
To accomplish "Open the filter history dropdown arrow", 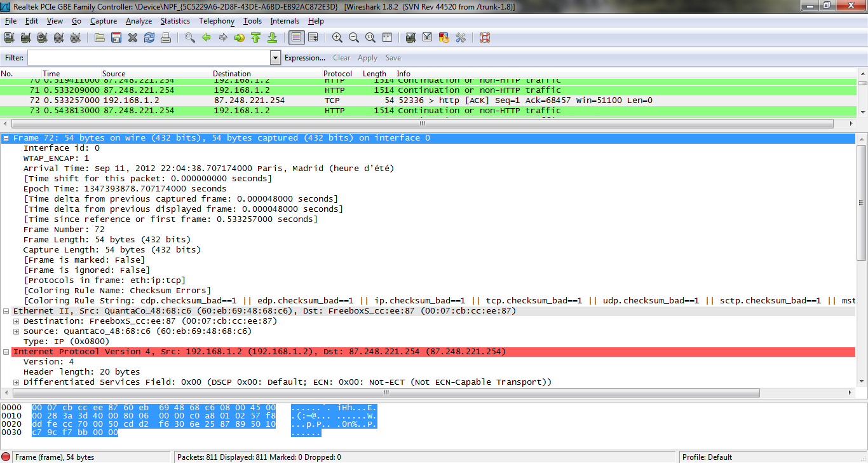I will (275, 58).
